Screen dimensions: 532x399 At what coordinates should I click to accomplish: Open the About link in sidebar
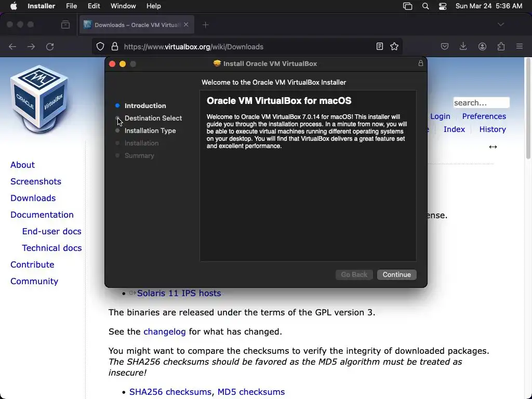pos(22,165)
